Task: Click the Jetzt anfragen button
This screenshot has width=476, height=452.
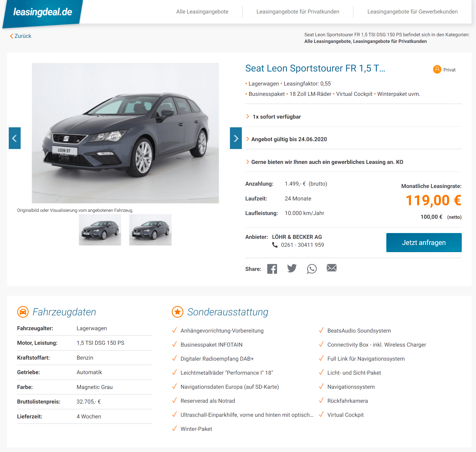Action: (x=424, y=243)
